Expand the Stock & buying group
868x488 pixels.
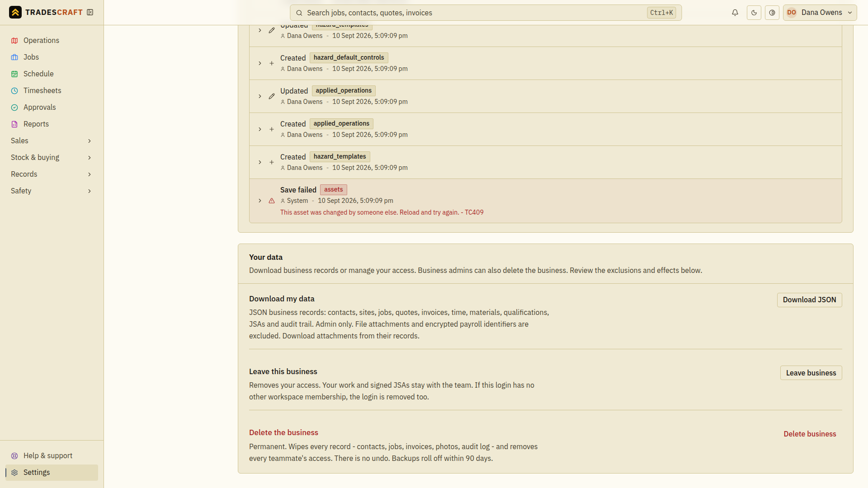pos(52,157)
